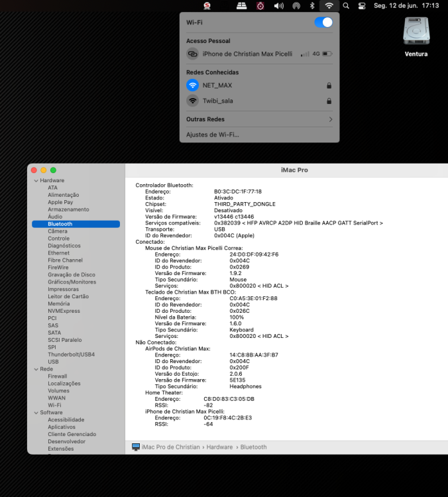Click date and time in menu bar
This screenshot has width=448, height=497.
click(x=406, y=6)
